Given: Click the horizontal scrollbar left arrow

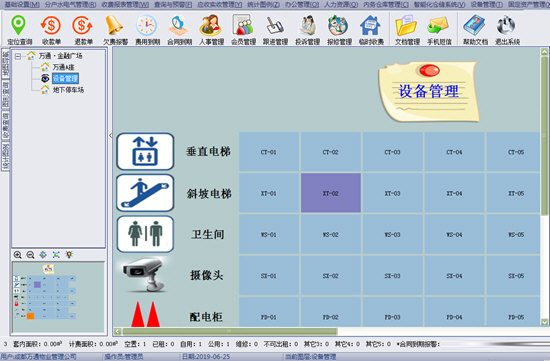Looking at the screenshot, I should click(118, 331).
